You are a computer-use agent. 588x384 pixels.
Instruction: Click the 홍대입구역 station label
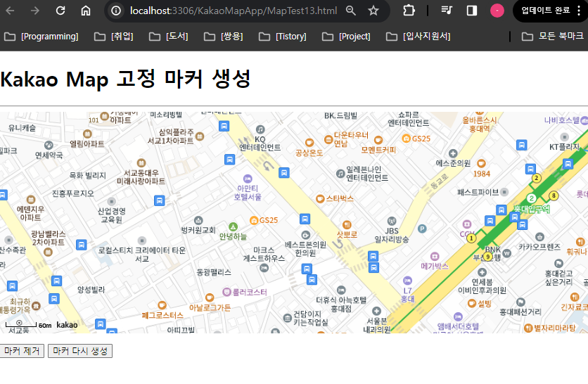[x=532, y=209]
